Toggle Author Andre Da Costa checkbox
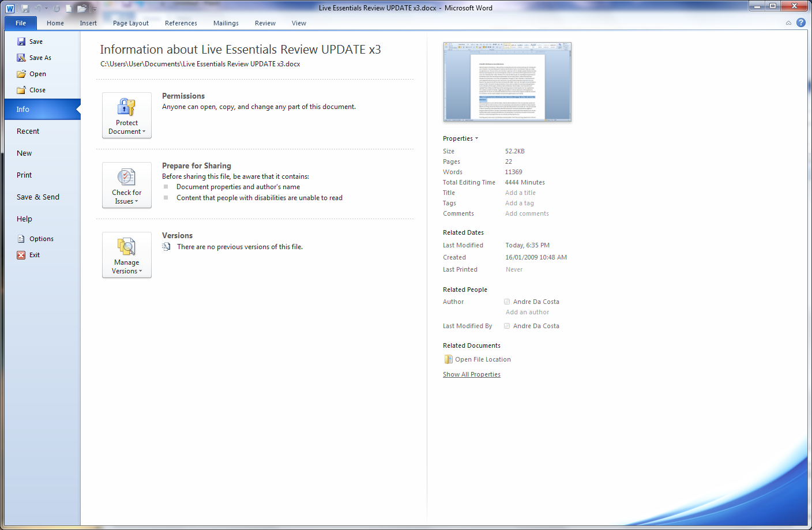 507,302
